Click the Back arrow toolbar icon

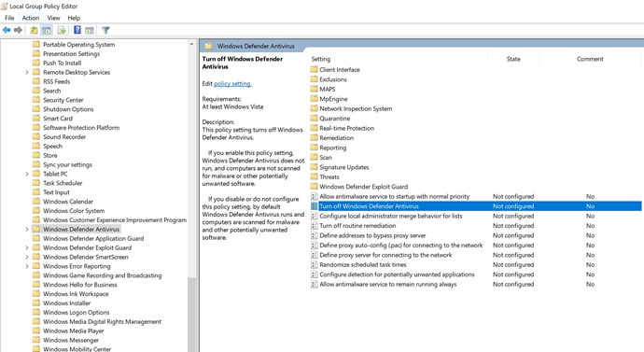[x=7, y=30]
